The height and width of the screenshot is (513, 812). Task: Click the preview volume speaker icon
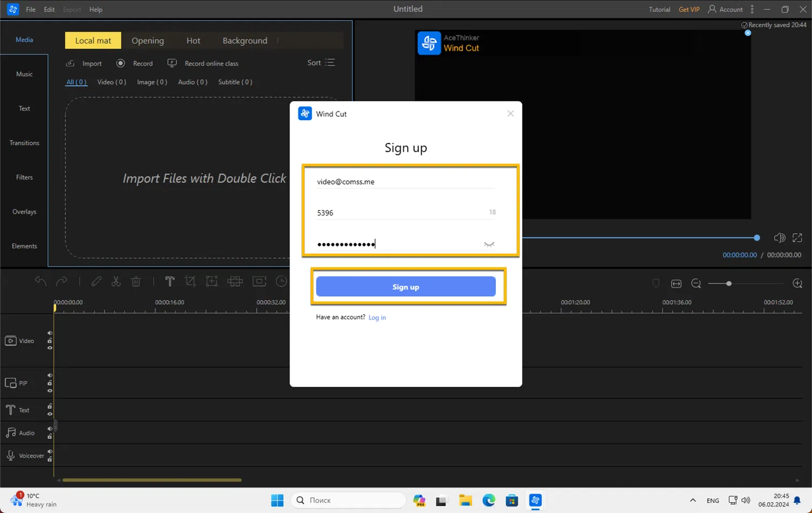click(779, 238)
